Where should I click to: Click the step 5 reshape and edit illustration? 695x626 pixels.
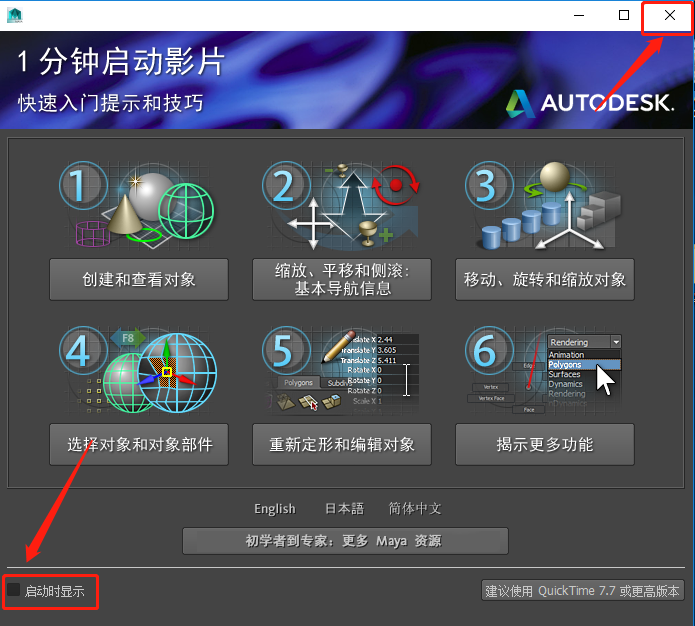[340, 370]
